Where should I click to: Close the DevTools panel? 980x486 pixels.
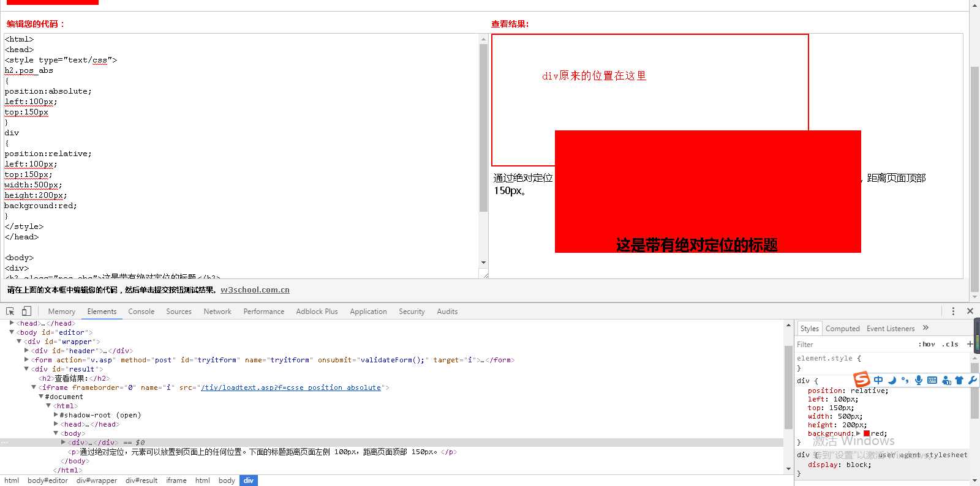(x=970, y=311)
